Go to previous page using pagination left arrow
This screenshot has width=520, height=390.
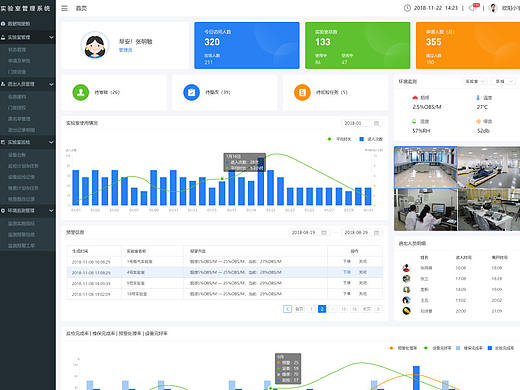coord(287,309)
